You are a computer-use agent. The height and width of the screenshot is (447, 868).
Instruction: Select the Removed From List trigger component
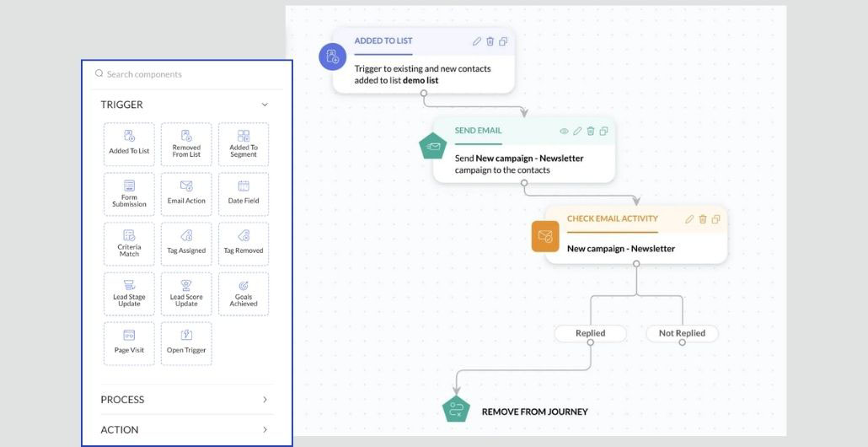186,144
